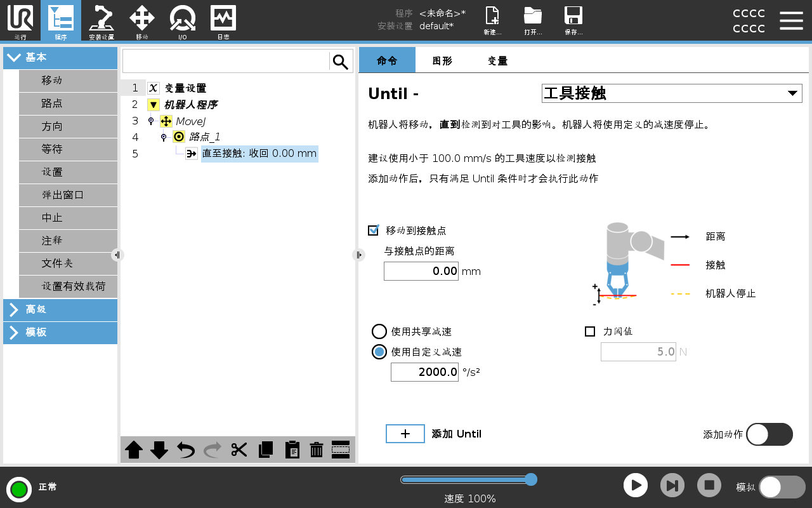
Task: Click the Save floppy disk icon
Action: coord(573,21)
